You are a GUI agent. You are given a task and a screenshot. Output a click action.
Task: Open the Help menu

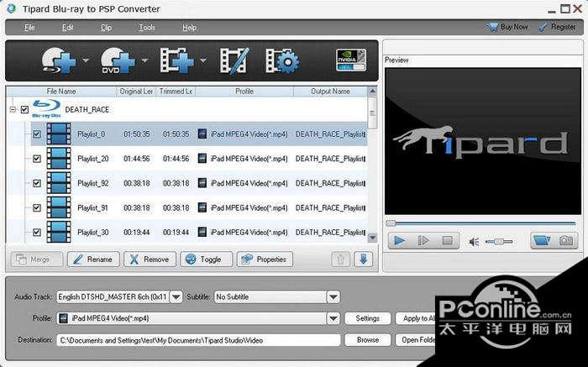click(189, 28)
